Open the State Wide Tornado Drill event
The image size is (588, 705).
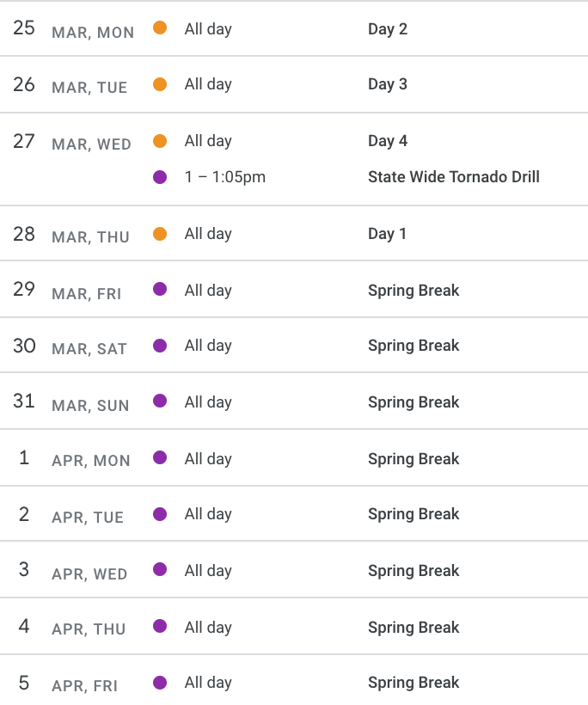pyautogui.click(x=454, y=177)
